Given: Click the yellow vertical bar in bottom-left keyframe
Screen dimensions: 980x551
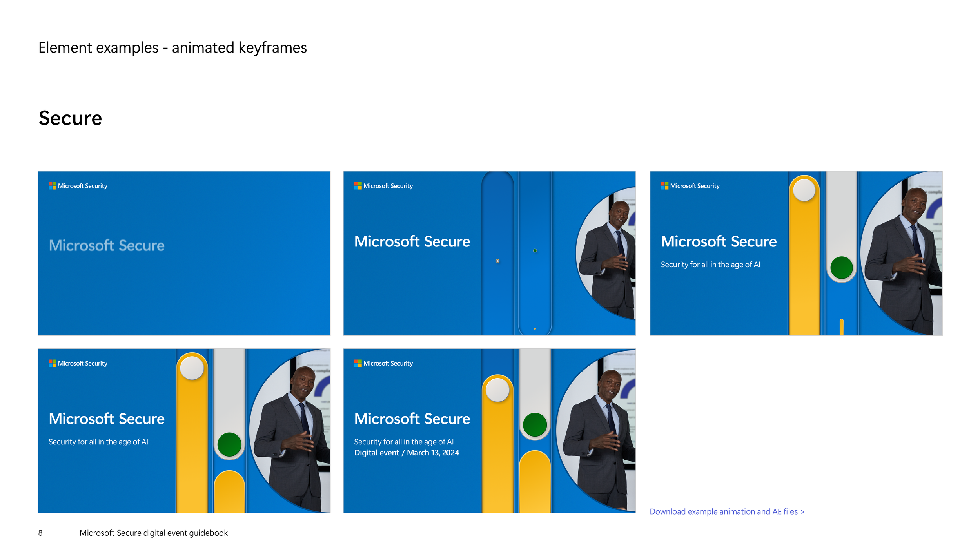Looking at the screenshot, I should click(x=192, y=431).
